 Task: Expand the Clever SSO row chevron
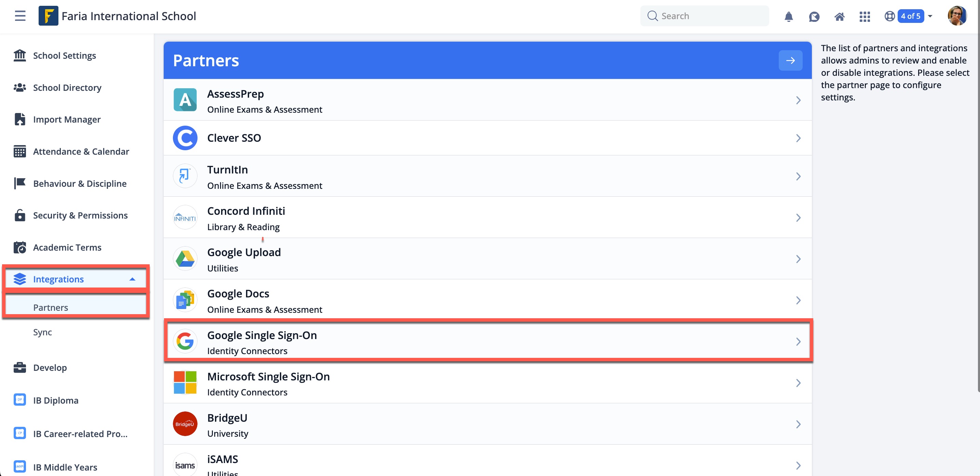[798, 138]
